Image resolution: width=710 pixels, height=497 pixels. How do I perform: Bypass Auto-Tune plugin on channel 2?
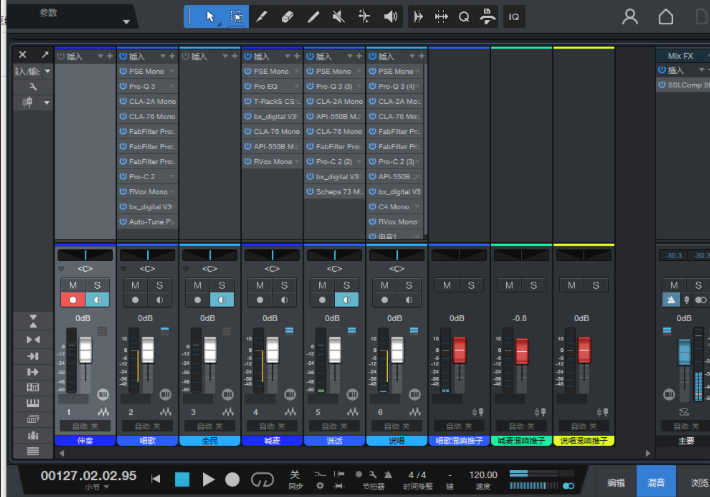click(123, 222)
